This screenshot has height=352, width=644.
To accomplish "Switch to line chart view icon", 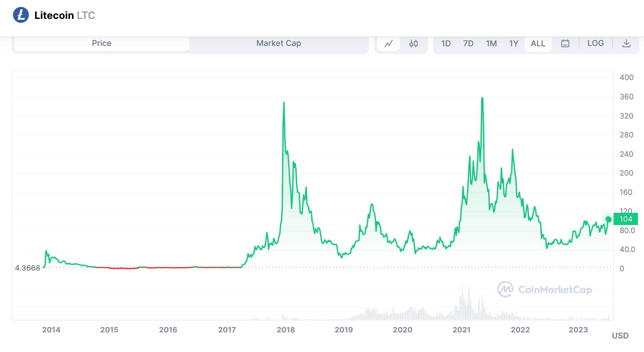I will (x=389, y=44).
